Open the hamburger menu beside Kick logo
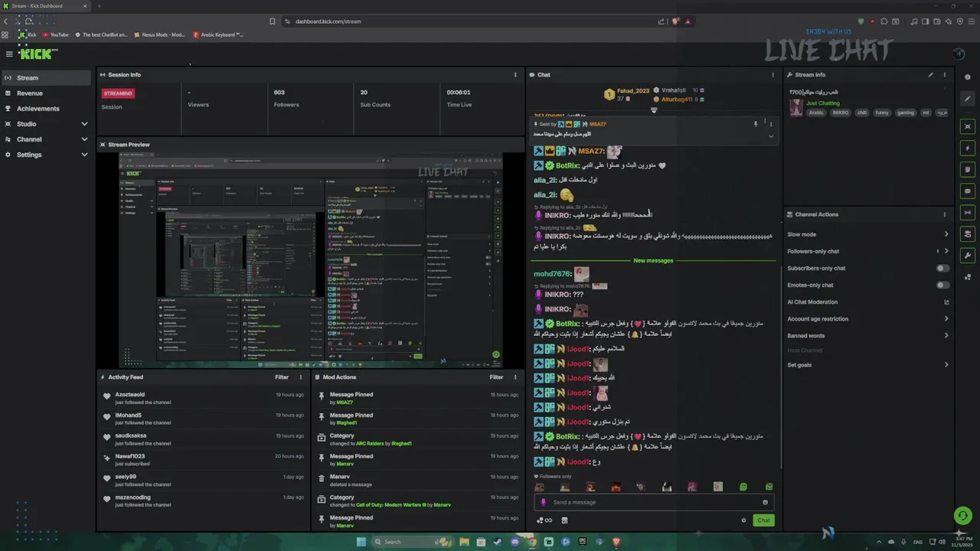980x551 pixels. point(9,54)
